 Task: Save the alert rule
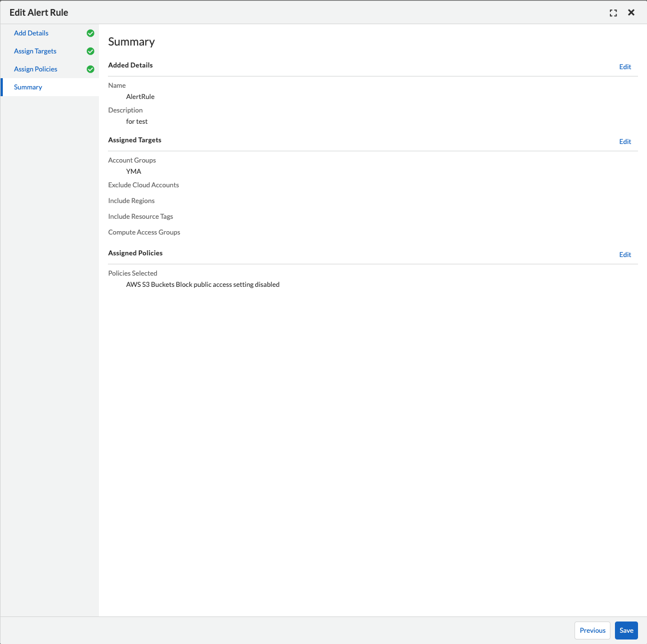click(x=626, y=631)
